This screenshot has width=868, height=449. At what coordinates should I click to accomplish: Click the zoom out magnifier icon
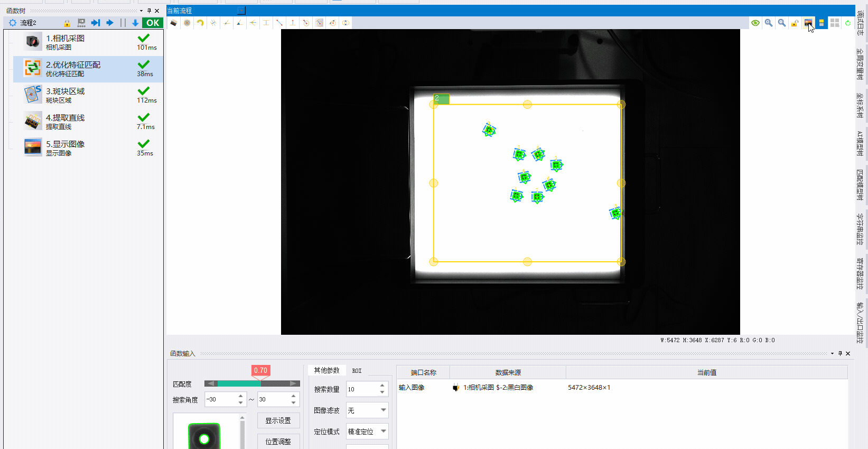point(782,23)
